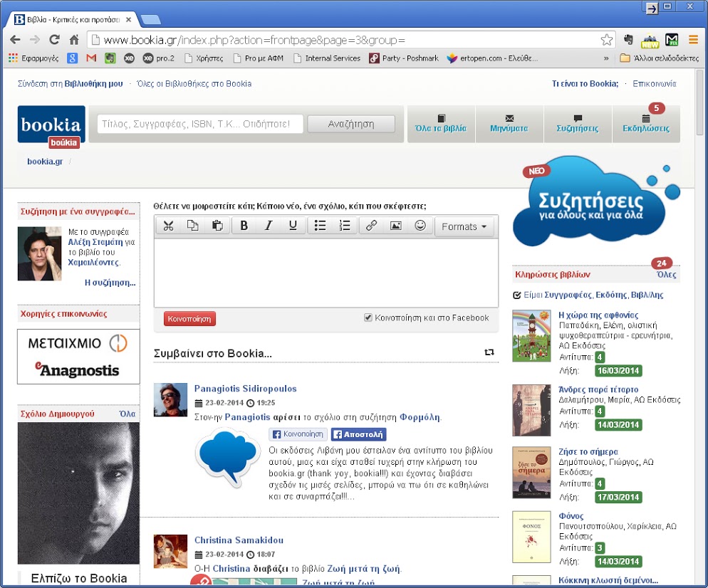Viewport: 708px width, 588px height.
Task: Expand the bookmarks bar overflow chevron
Action: click(x=606, y=58)
